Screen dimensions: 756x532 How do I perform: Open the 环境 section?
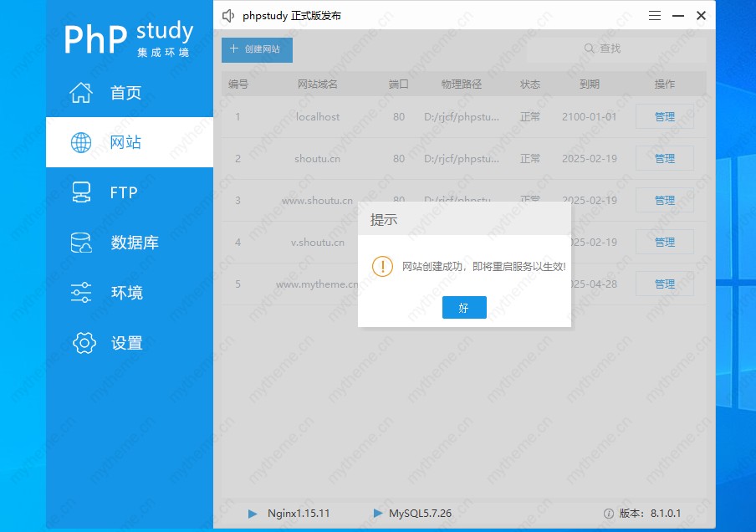click(130, 293)
